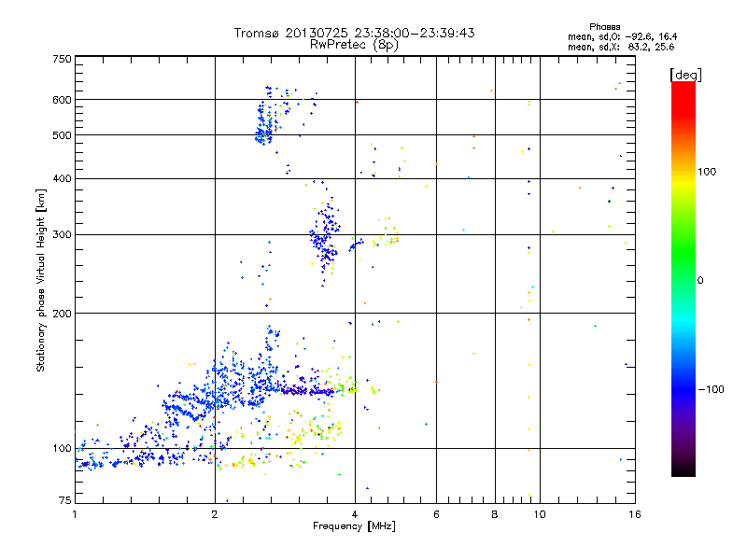Click y-axis tick label 500

62,135
